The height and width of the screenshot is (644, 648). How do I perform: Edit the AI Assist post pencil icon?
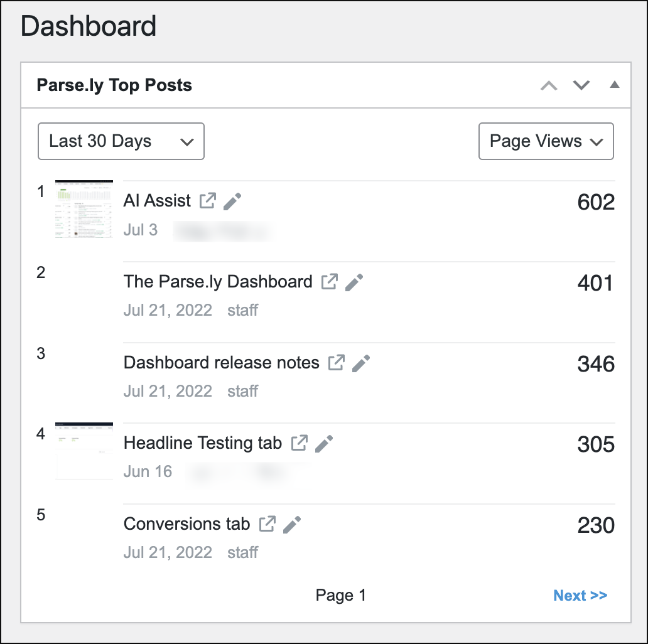click(232, 201)
